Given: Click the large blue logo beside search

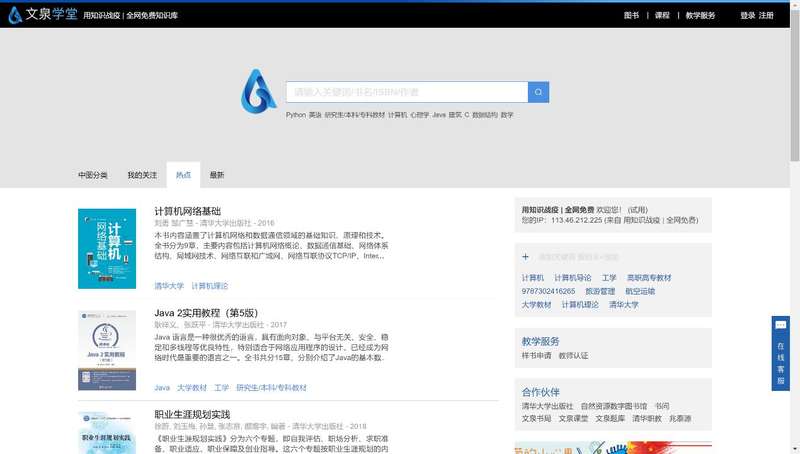Looking at the screenshot, I should tap(259, 92).
